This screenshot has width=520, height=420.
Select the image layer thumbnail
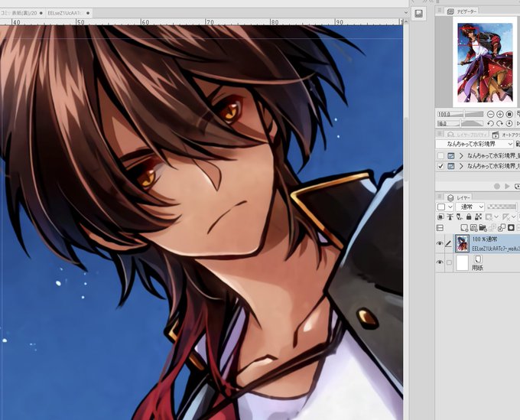(x=463, y=243)
